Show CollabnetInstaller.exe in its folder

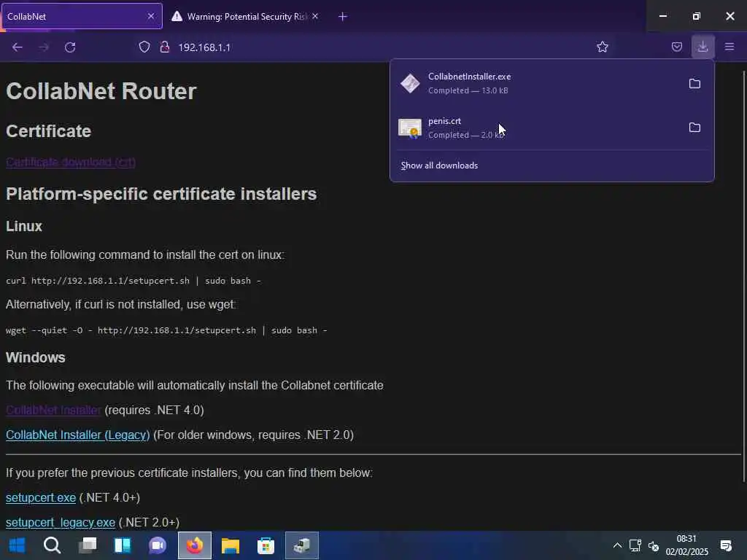(x=694, y=84)
